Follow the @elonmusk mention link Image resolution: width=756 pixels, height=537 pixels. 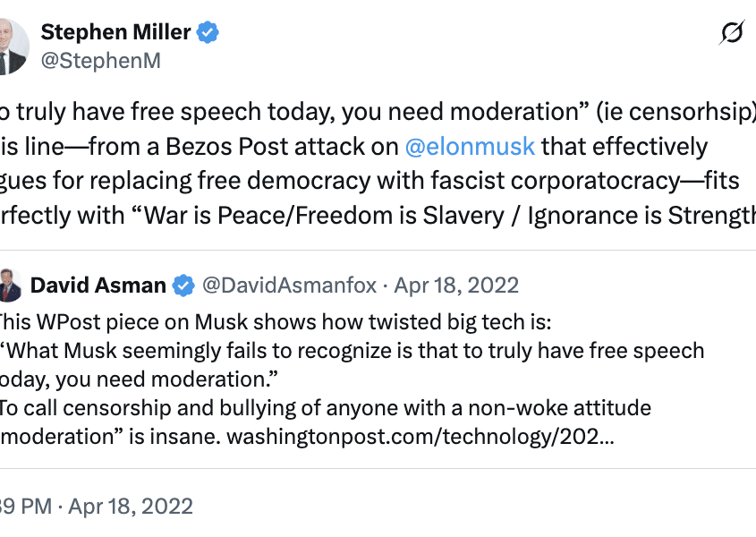point(470,146)
